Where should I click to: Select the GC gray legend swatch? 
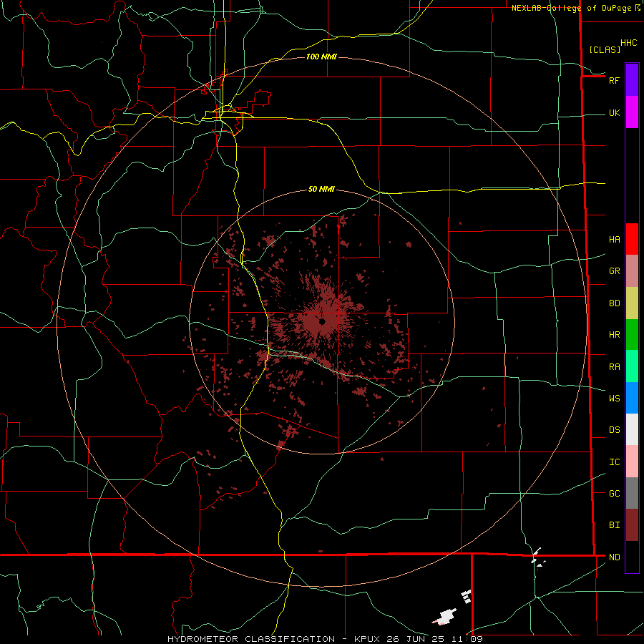(632, 493)
